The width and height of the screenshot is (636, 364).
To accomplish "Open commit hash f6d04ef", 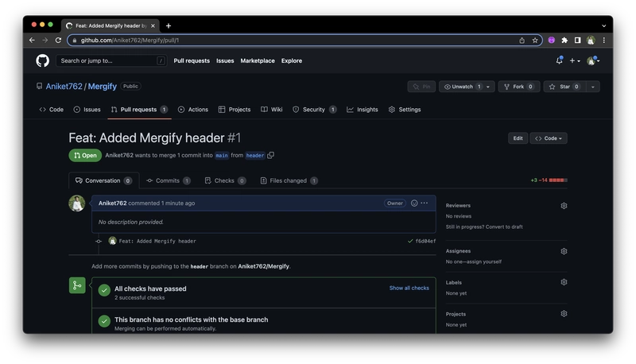I will pyautogui.click(x=425, y=241).
